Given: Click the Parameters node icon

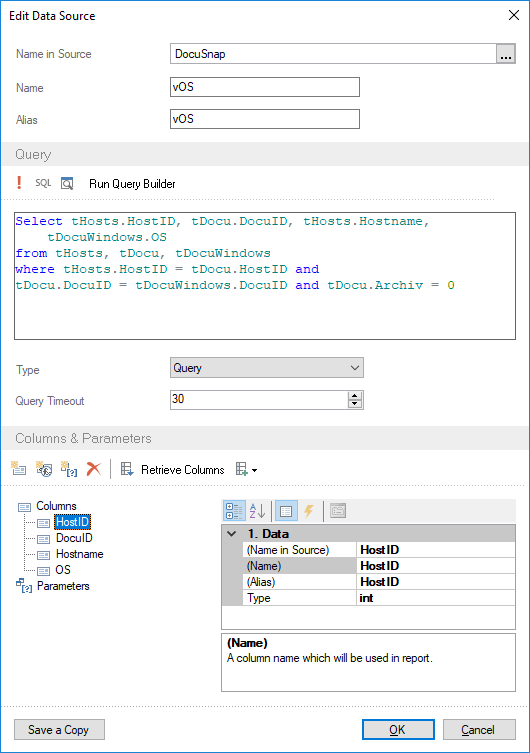Looking at the screenshot, I should [24, 586].
